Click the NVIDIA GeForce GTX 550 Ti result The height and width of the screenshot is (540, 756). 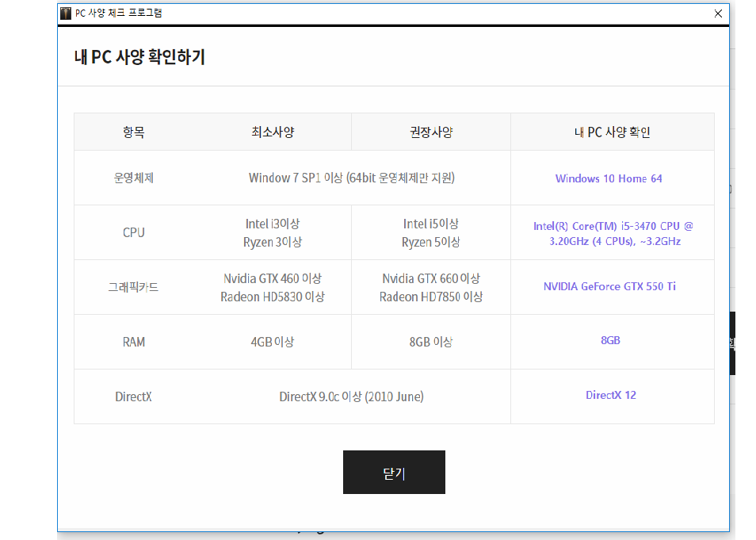(x=609, y=286)
